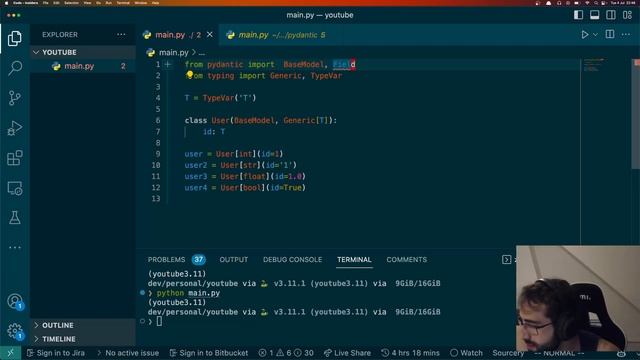Open Customize Layout icon
640x360 pixels.
coord(627,15)
